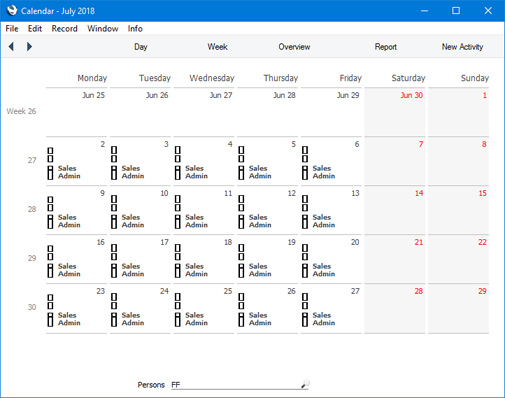Click the Persons input field
The width and height of the screenshot is (505, 398).
tap(240, 385)
